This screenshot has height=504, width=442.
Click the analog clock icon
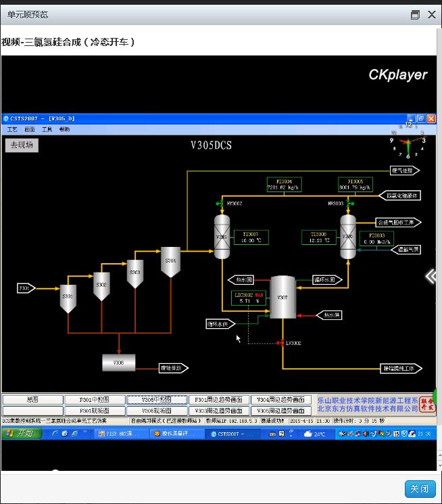407,143
